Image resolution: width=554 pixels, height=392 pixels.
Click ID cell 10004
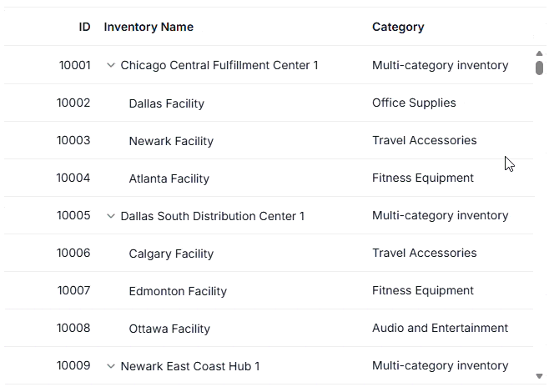(x=73, y=178)
